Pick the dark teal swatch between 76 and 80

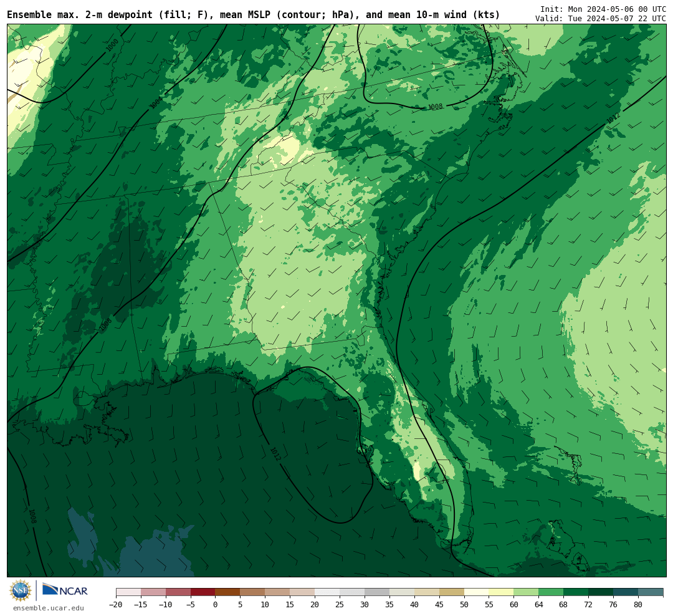[x=626, y=592]
